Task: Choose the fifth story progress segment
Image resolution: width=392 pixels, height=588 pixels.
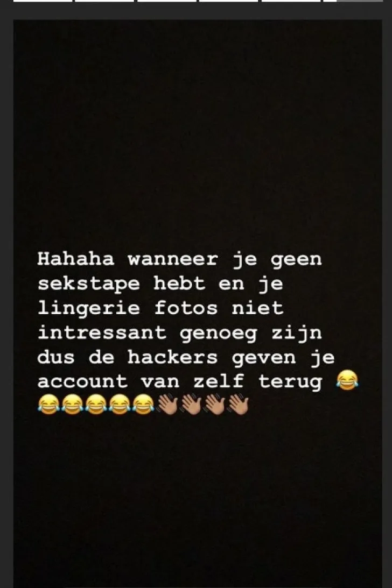Action: 291,1
